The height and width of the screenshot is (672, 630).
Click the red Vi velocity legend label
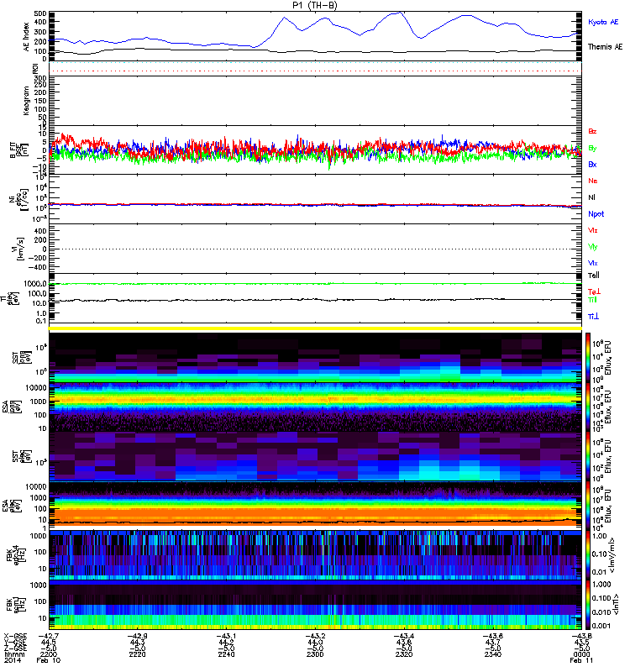[x=593, y=230]
